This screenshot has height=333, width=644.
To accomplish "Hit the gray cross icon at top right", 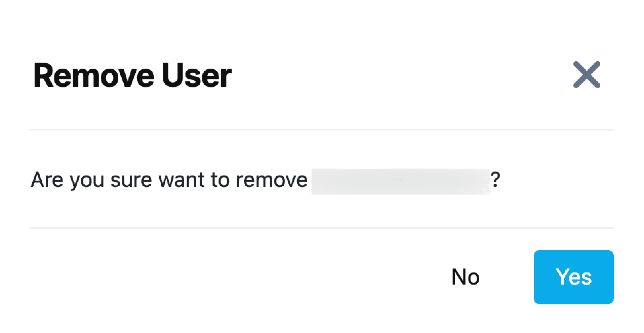I will pos(587,75).
